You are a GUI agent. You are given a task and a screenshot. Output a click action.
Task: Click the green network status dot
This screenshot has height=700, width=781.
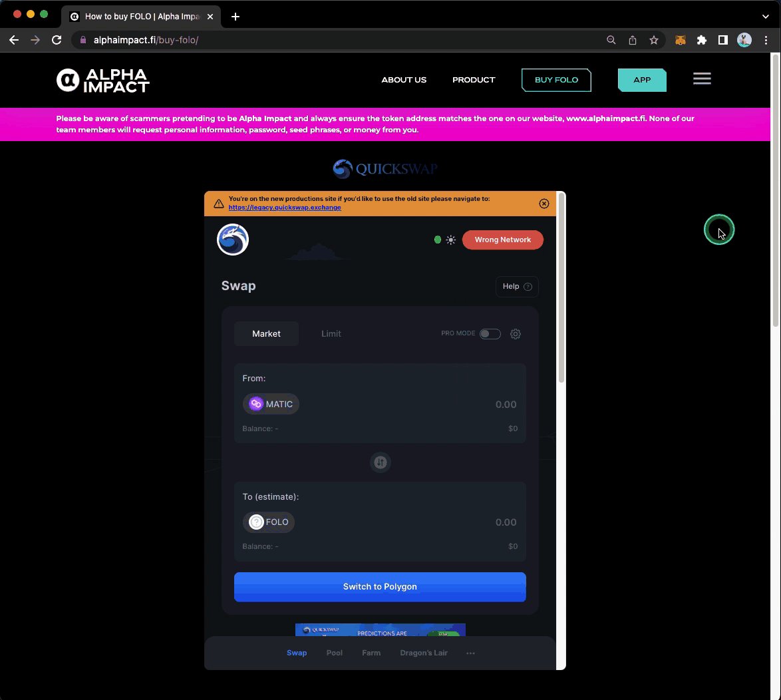pyautogui.click(x=437, y=240)
